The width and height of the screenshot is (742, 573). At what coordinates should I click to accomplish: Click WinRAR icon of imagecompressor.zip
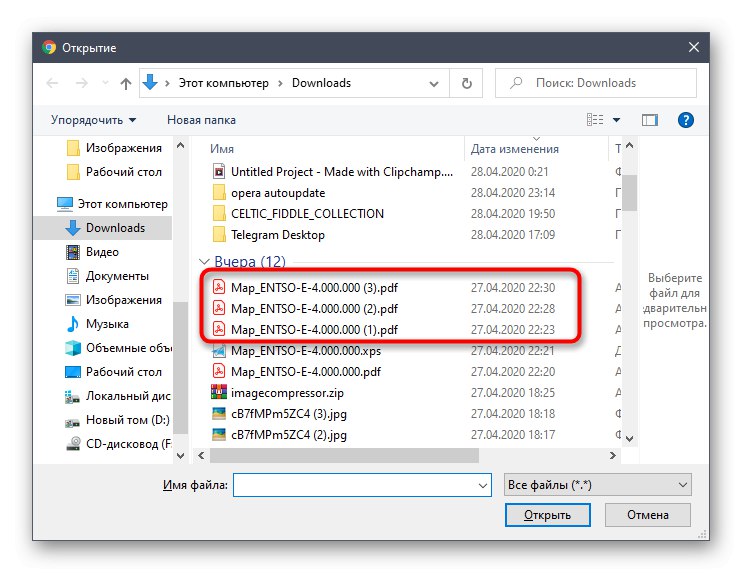pos(219,392)
